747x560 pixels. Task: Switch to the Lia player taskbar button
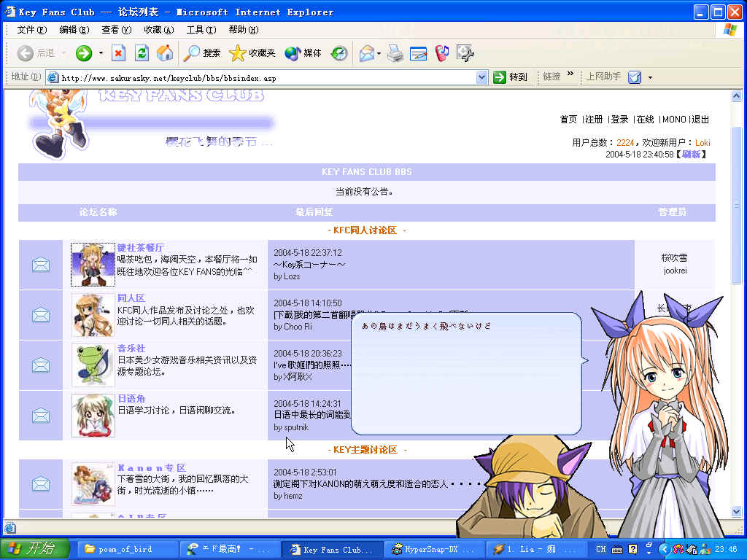tap(535, 550)
